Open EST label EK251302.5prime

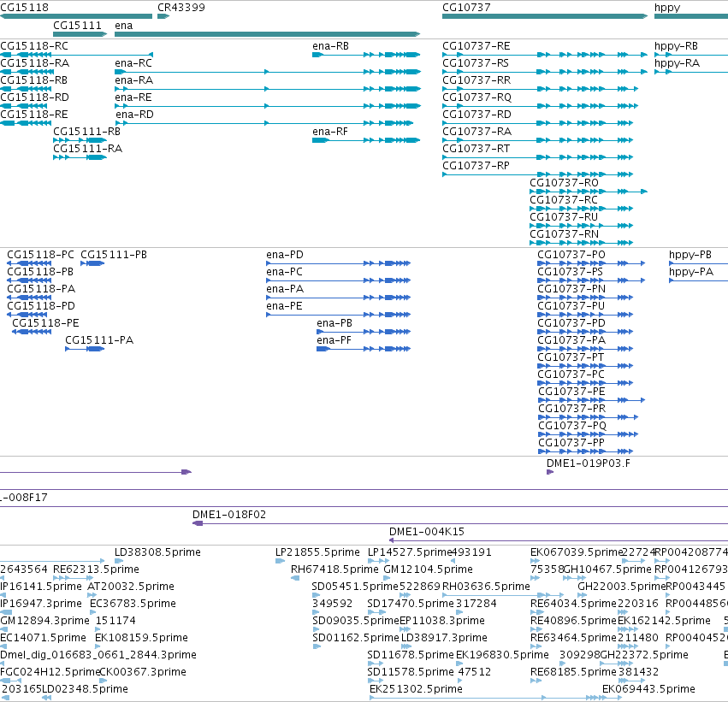(416, 689)
